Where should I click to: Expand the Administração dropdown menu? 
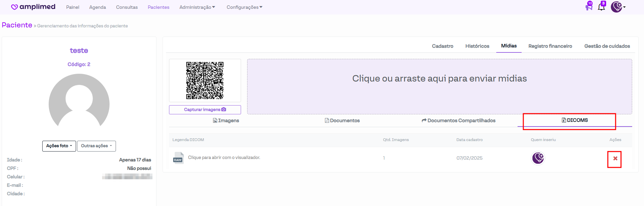pos(197,7)
